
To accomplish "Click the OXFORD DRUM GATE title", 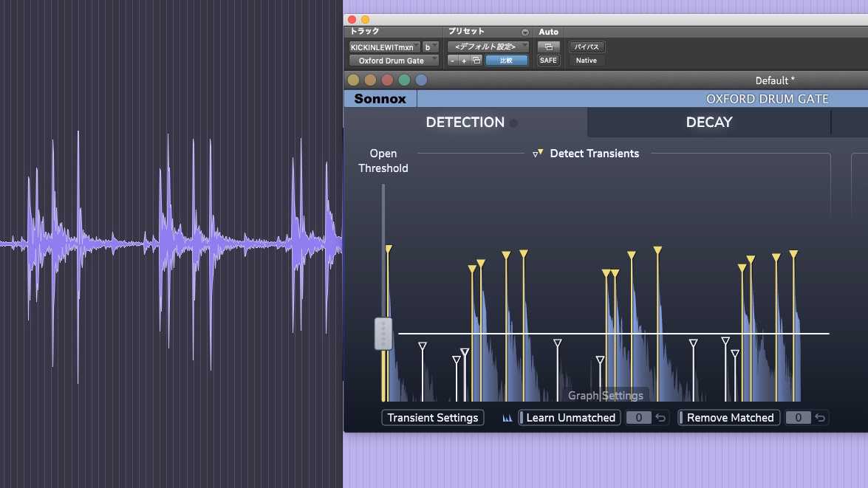I will (768, 99).
